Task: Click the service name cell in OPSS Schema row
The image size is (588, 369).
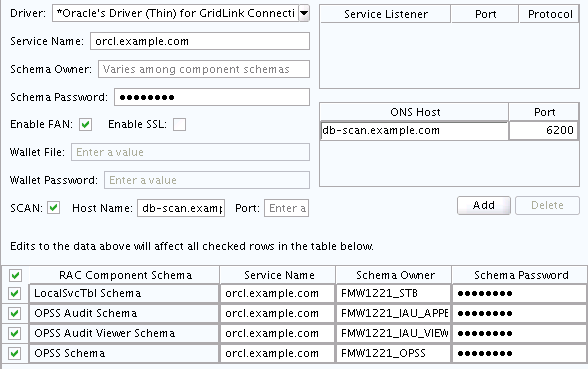Action: tap(278, 353)
